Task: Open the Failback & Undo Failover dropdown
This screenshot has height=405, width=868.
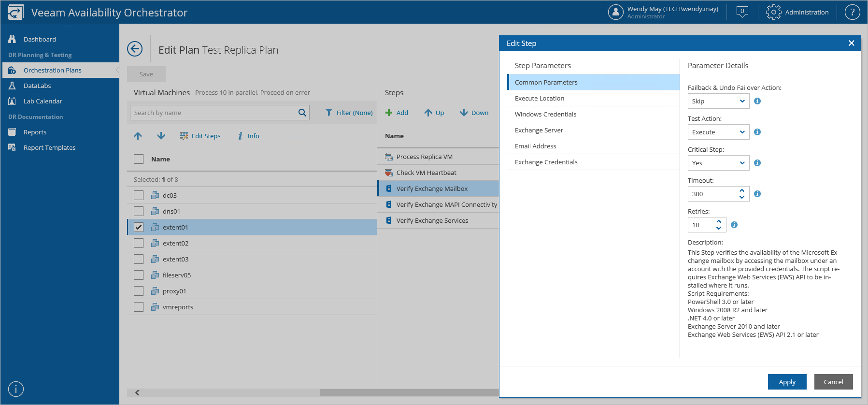Action: (718, 101)
